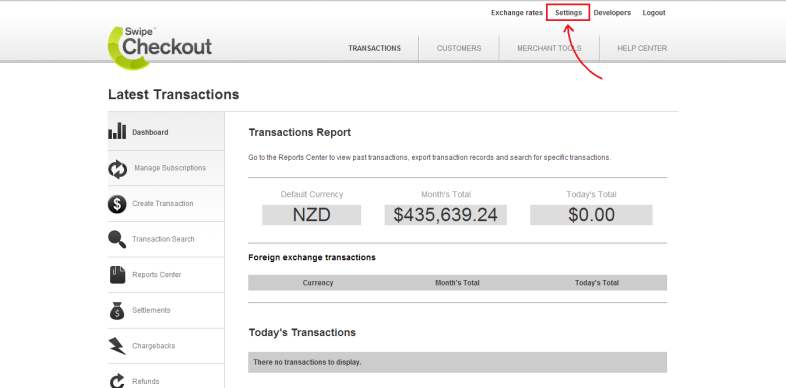Click the Settlements money bag icon

point(117,310)
